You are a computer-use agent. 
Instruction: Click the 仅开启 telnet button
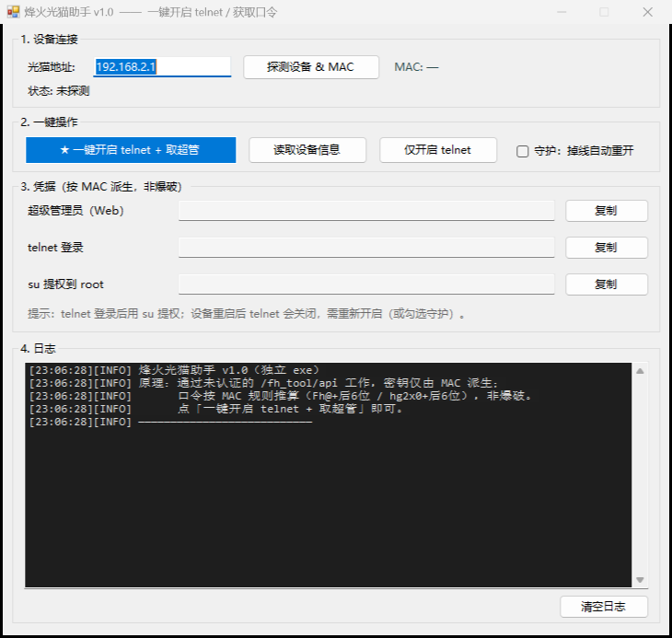tap(438, 150)
